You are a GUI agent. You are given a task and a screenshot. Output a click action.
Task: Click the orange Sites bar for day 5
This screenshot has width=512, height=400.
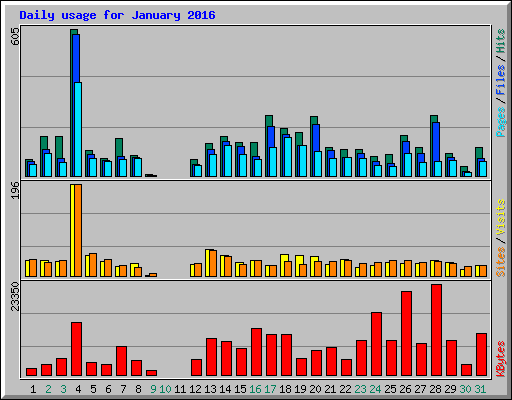pyautogui.click(x=93, y=265)
